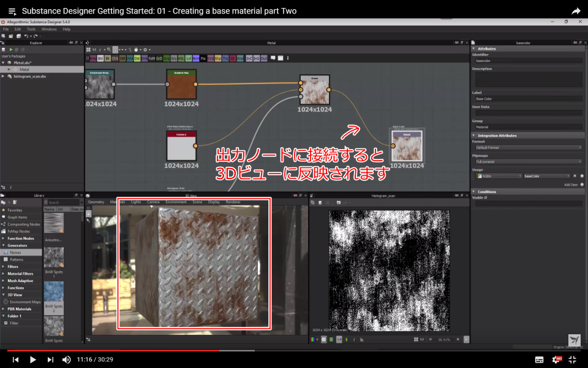Seek on the red video progress bar
This screenshot has width=588, height=368.
pyautogui.click(x=113, y=350)
